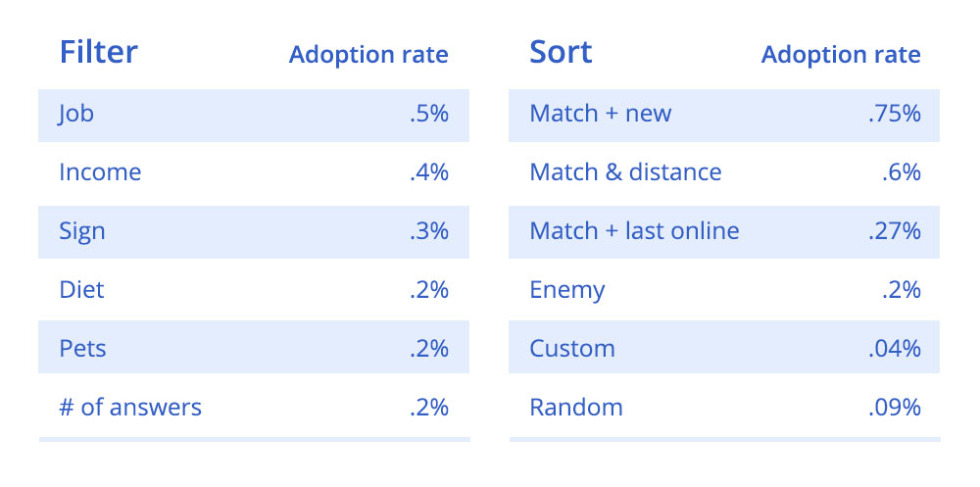Click the .09% Random adoption value
980x487 pixels.
pyautogui.click(x=895, y=408)
